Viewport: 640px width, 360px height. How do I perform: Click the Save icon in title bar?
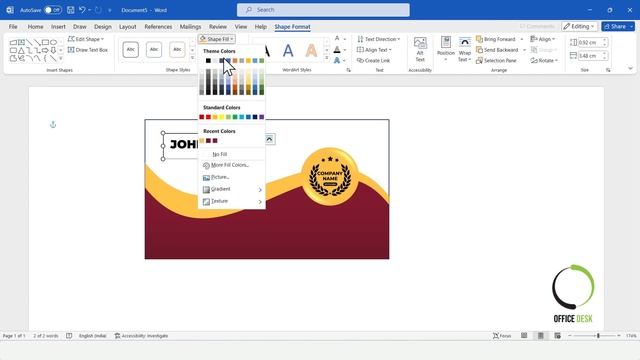(x=71, y=10)
